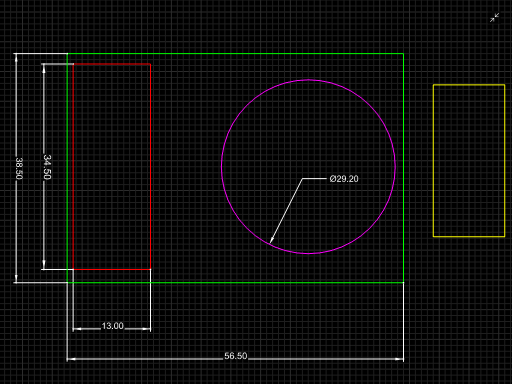Pick the top edge of the green rectangle
The width and height of the screenshot is (512, 384).
point(235,54)
